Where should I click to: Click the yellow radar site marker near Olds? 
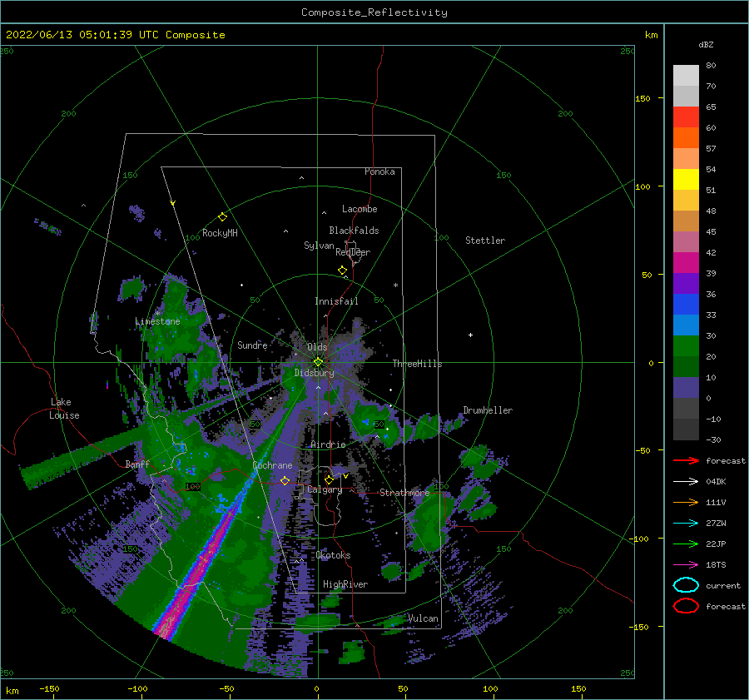click(318, 362)
